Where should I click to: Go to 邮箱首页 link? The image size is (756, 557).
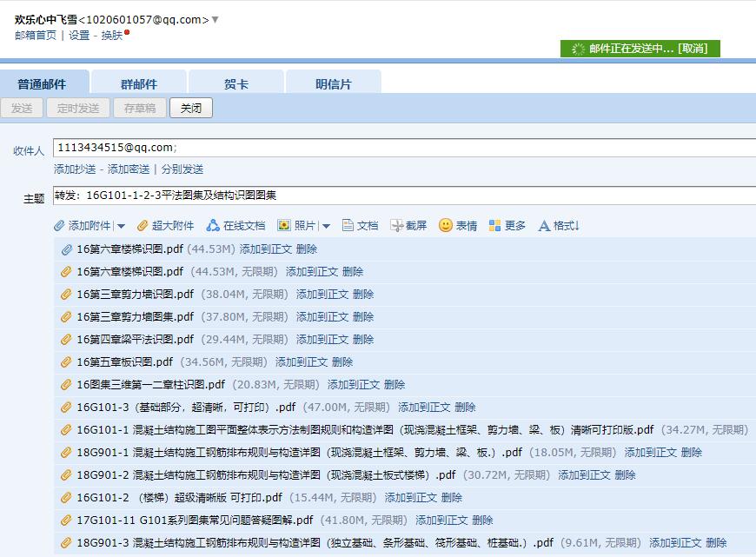[x=36, y=36]
